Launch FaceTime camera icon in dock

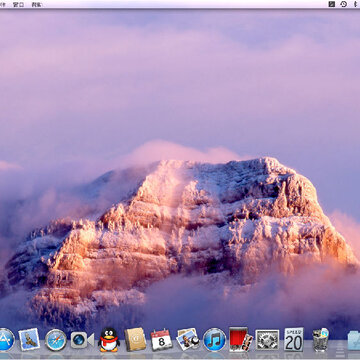(x=82, y=340)
